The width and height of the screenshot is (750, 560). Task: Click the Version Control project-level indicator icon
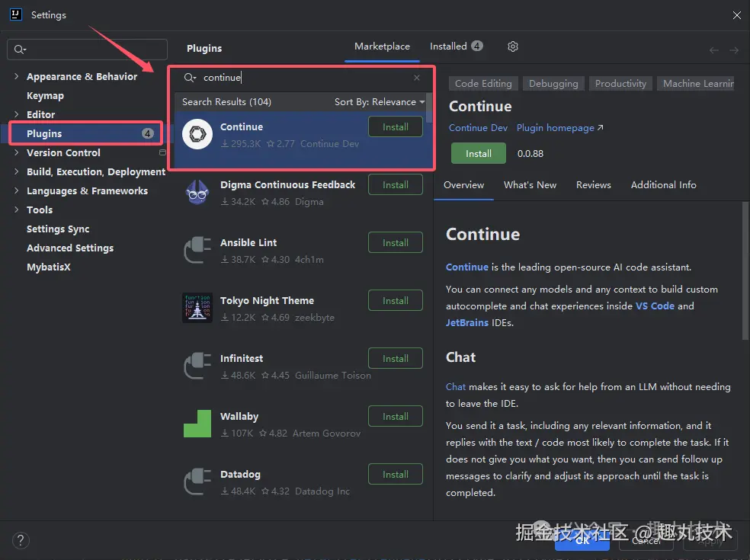(162, 152)
